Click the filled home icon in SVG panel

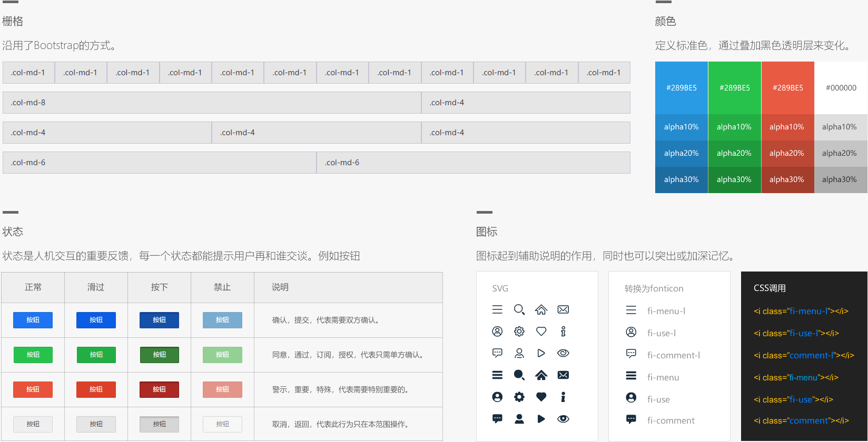541,375
